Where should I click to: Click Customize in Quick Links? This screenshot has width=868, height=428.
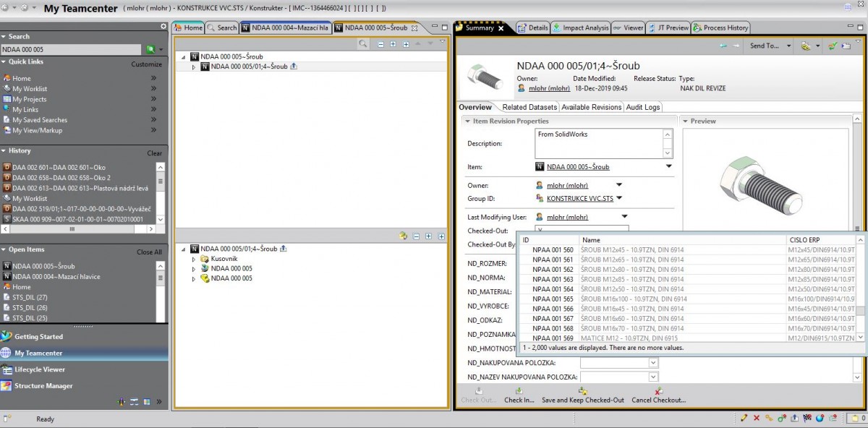coord(146,64)
